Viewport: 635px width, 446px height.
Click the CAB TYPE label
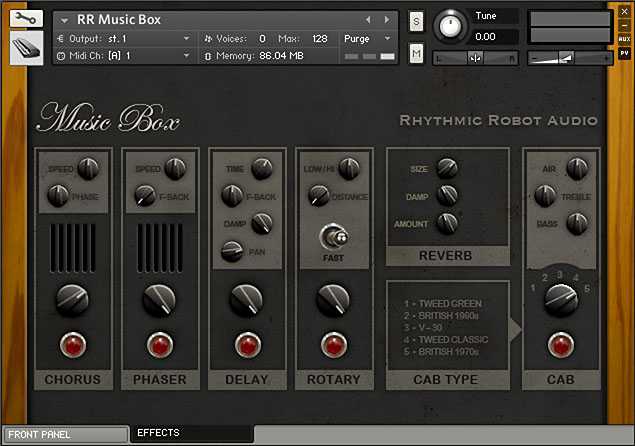tap(445, 380)
